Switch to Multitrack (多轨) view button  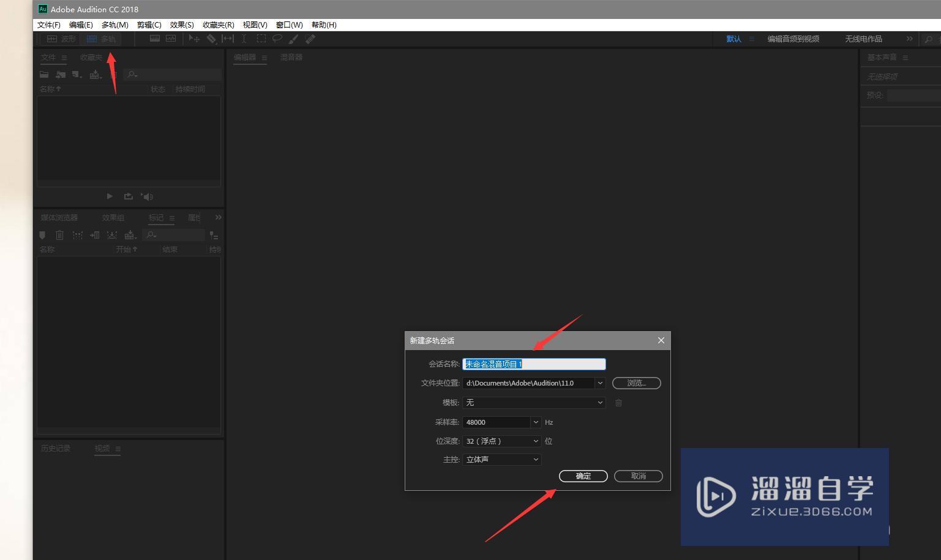(x=101, y=39)
